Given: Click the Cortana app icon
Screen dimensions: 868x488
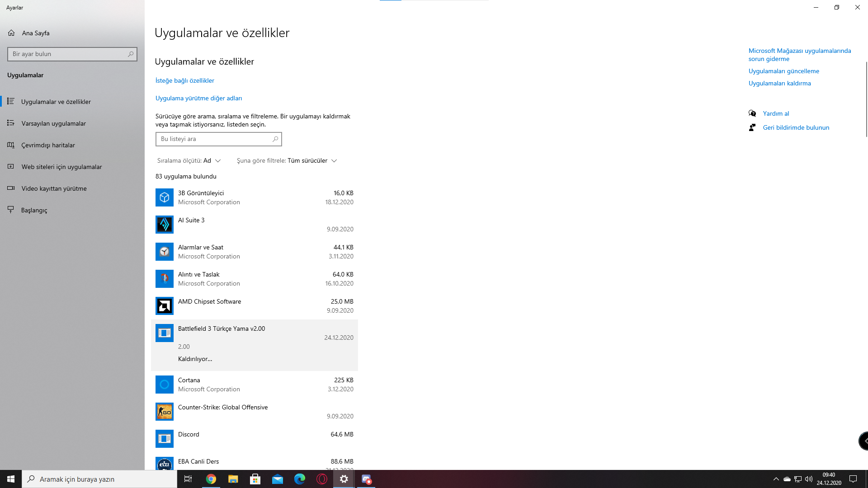Looking at the screenshot, I should coord(165,385).
